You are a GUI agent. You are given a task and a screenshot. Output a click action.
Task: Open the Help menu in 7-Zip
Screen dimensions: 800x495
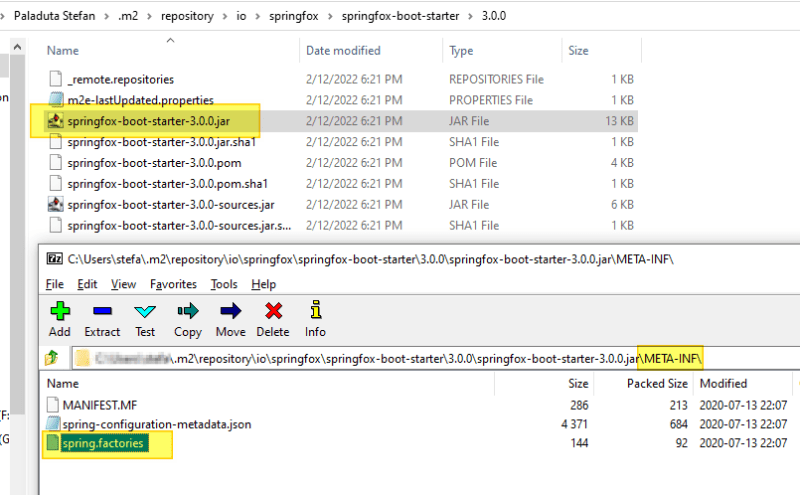[x=263, y=284]
